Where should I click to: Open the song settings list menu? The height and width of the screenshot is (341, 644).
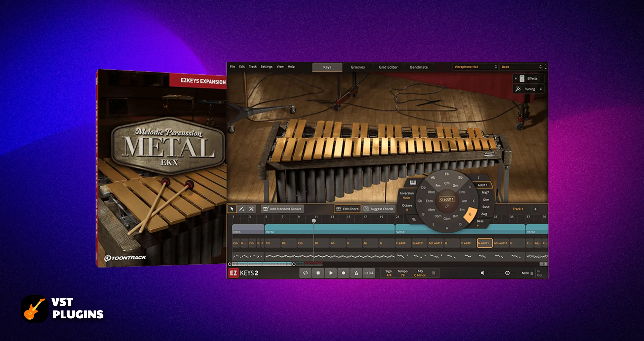coord(433,273)
